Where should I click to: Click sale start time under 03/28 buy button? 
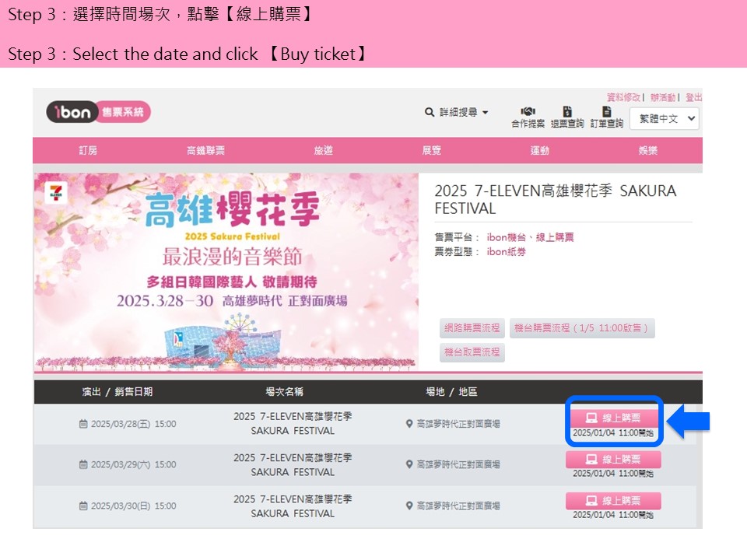point(613,433)
